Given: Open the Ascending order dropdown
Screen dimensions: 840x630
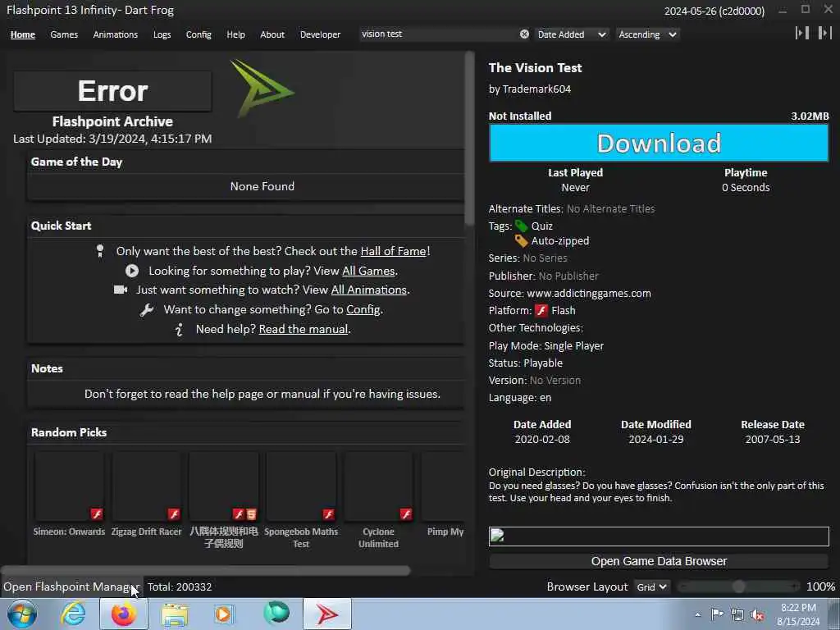Looking at the screenshot, I should coord(648,34).
